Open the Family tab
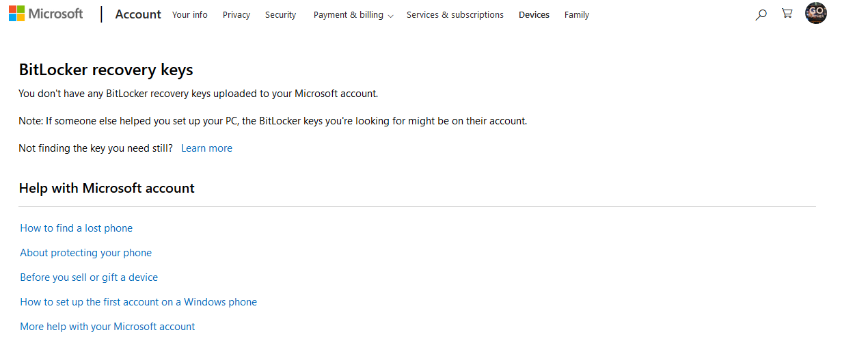 (577, 14)
